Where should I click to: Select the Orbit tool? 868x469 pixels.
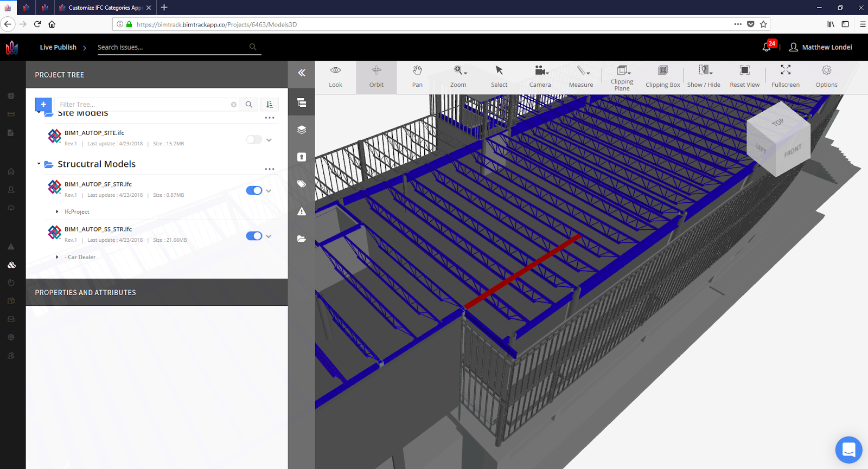click(376, 77)
